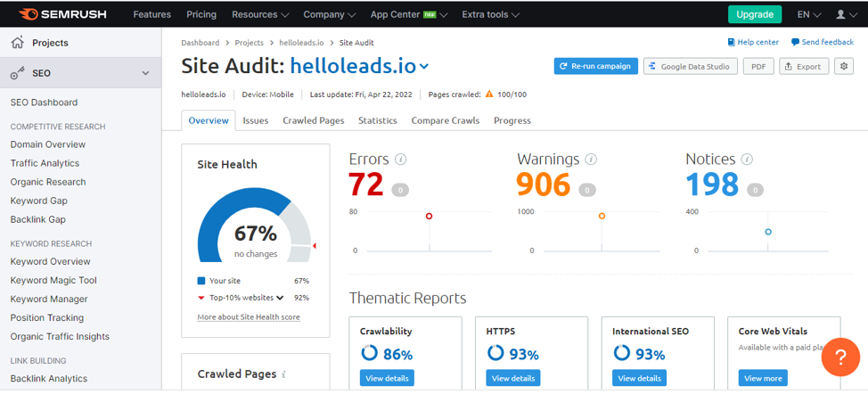Expand the Top-10% websites dropdown
868x394 pixels.
click(x=280, y=298)
